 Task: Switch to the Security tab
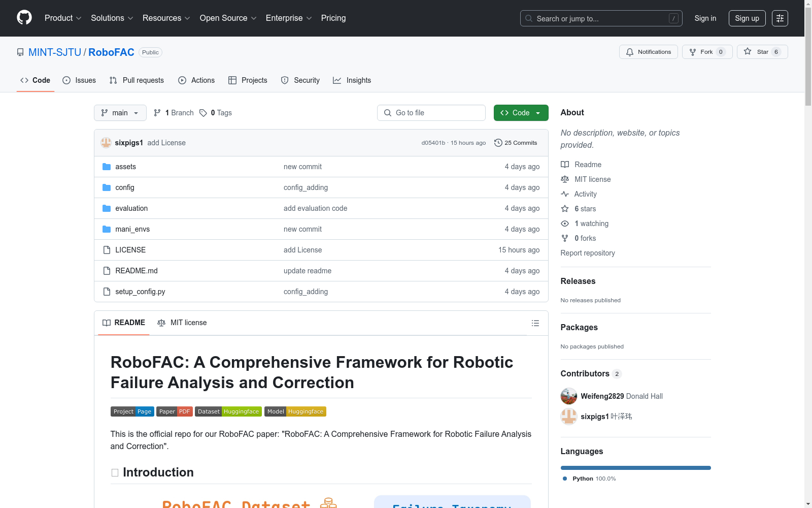coord(300,80)
